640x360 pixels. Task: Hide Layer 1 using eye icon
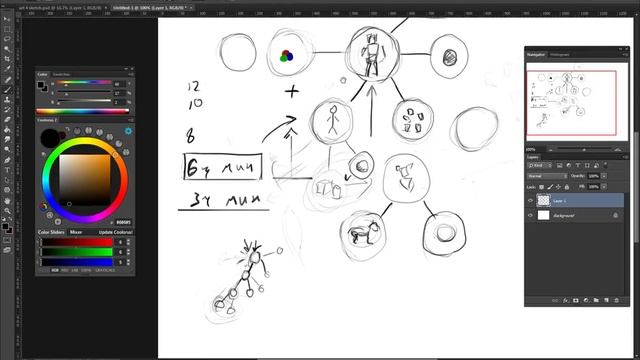click(x=531, y=200)
